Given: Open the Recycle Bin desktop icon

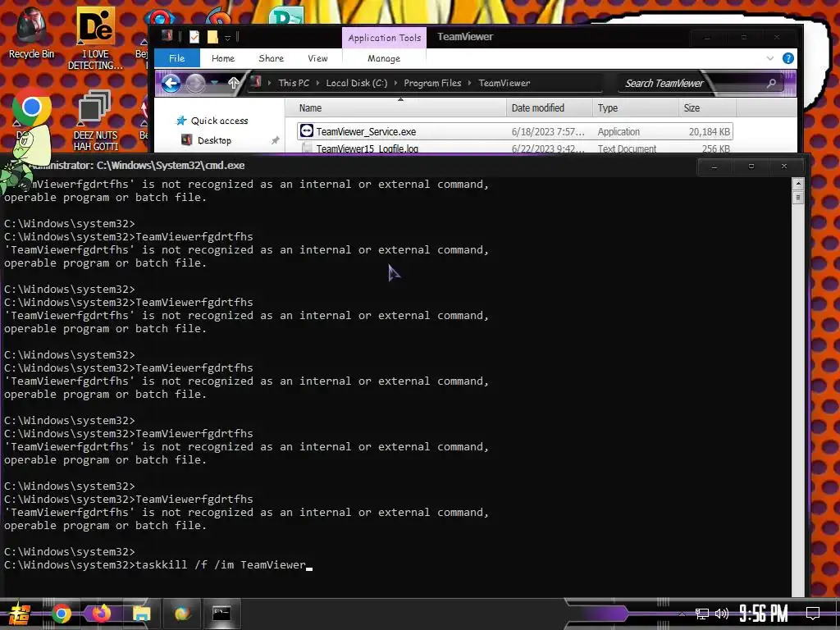Looking at the screenshot, I should [x=31, y=33].
